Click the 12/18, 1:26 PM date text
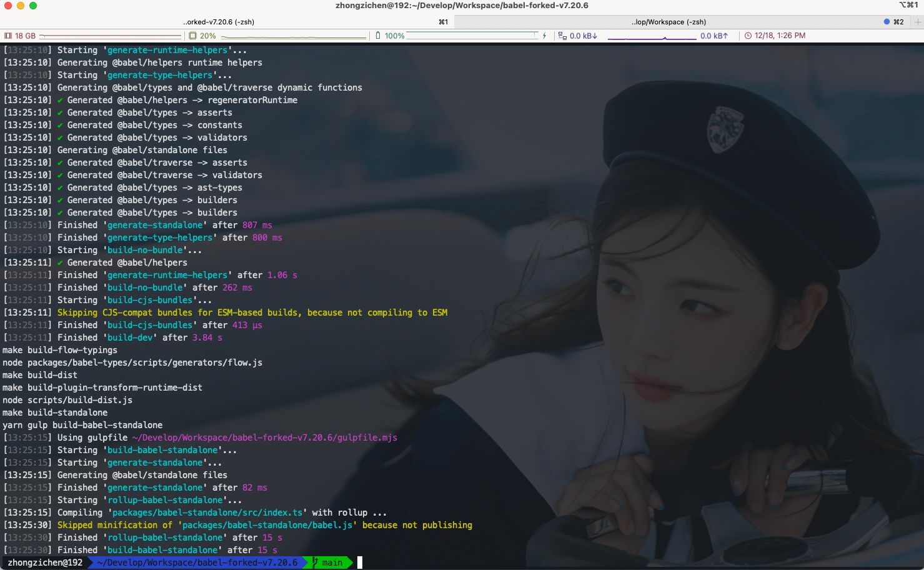 point(780,36)
